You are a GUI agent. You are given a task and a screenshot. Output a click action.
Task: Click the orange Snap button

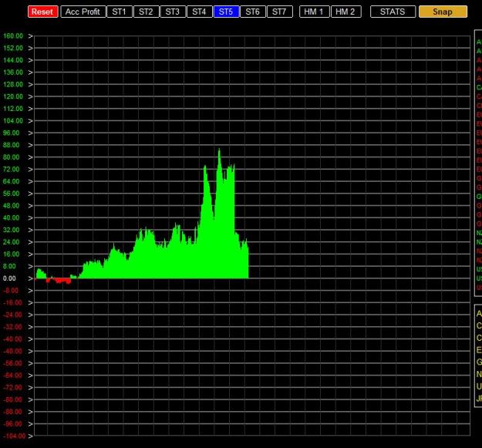pos(443,12)
